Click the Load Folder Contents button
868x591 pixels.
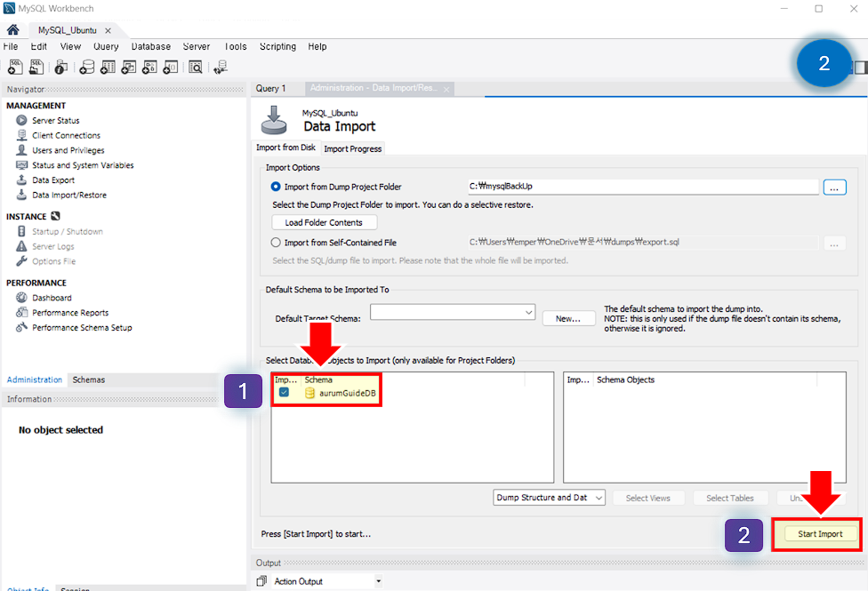(324, 222)
